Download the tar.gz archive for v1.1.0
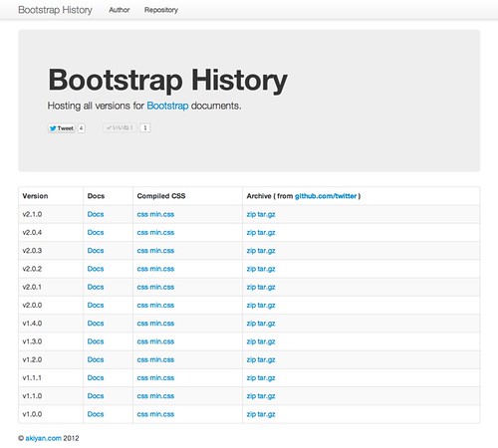Image resolution: width=498 pixels, height=448 pixels. point(266,396)
